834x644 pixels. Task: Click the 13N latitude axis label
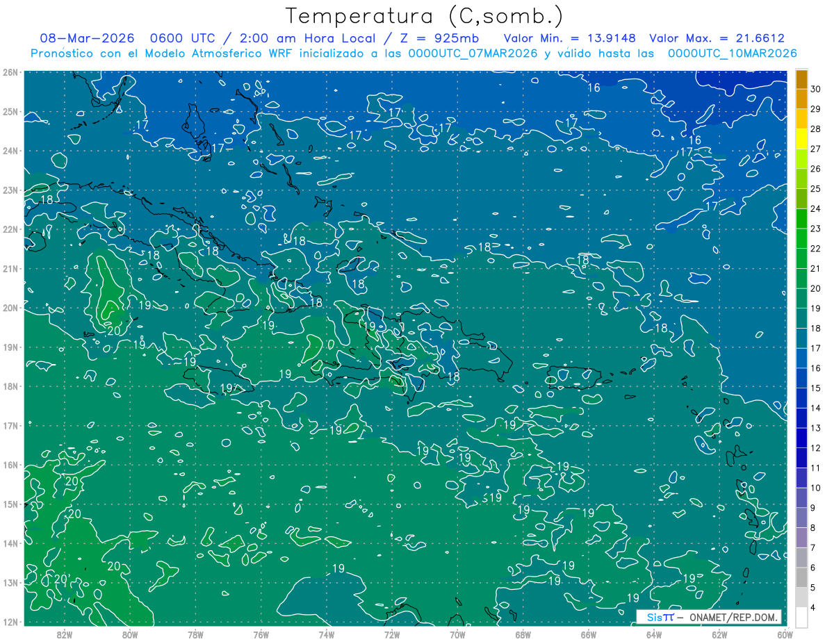(x=10, y=582)
